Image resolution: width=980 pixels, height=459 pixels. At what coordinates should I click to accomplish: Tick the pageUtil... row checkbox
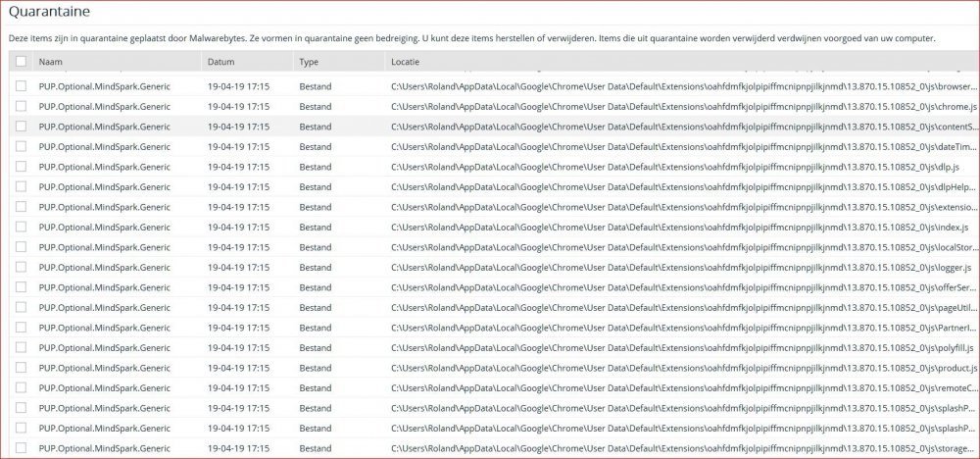[22, 307]
